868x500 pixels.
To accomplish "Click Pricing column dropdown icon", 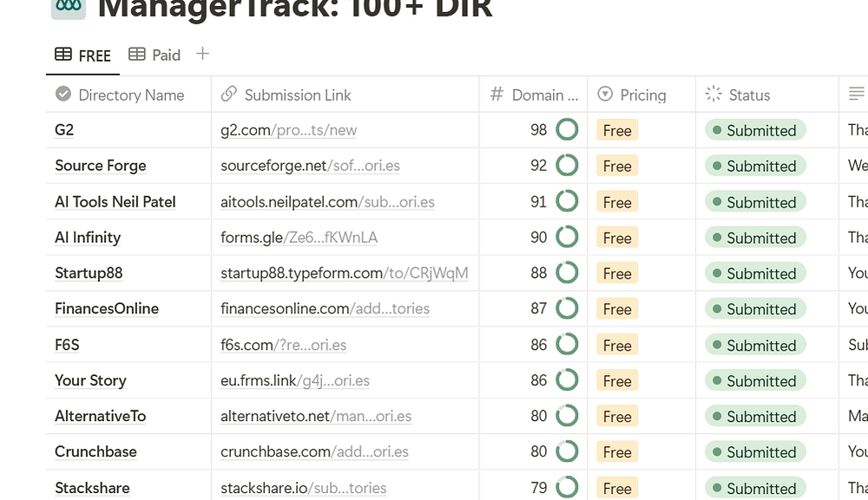I will point(606,95).
